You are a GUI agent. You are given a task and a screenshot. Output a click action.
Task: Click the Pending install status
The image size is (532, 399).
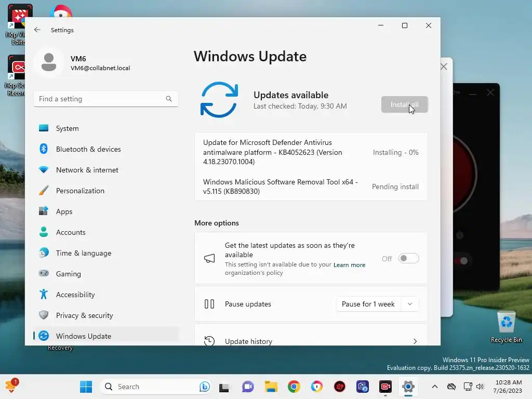coord(395,187)
